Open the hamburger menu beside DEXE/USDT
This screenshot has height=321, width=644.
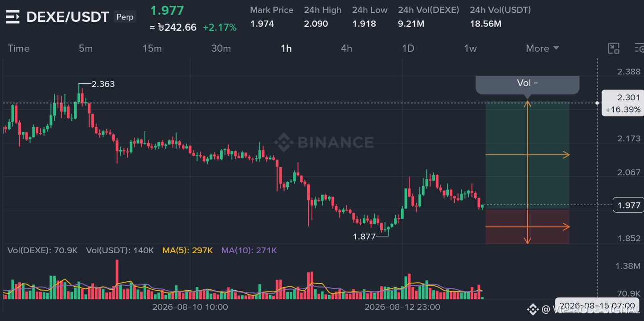pos(12,17)
